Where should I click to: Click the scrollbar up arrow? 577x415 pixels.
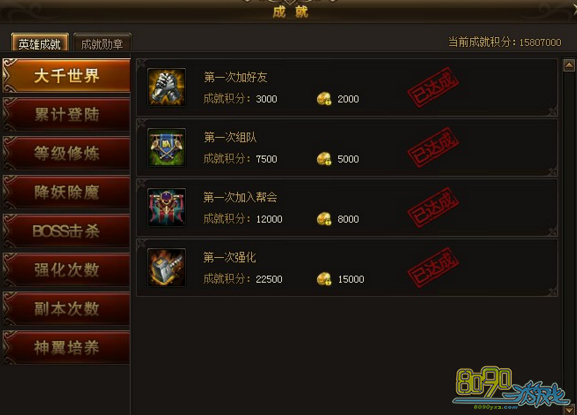click(x=569, y=65)
